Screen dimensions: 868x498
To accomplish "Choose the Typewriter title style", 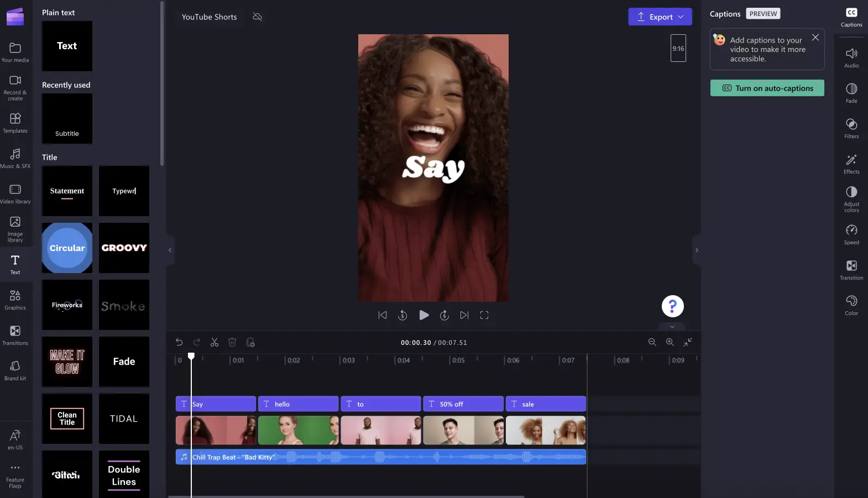I will pyautogui.click(x=124, y=191).
